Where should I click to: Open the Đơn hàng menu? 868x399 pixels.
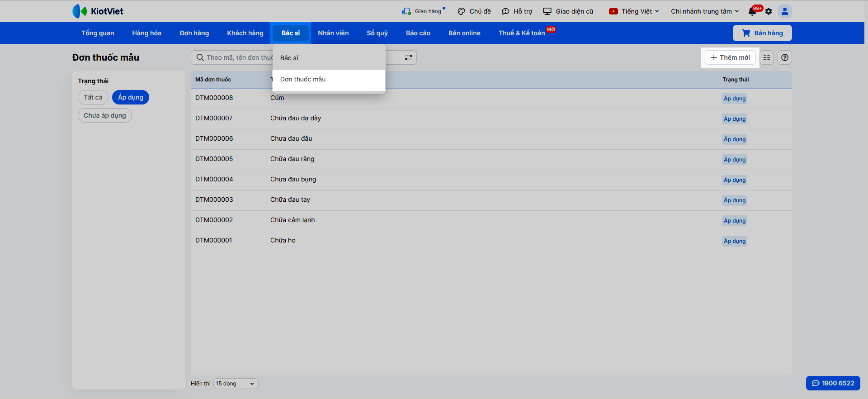coord(194,33)
